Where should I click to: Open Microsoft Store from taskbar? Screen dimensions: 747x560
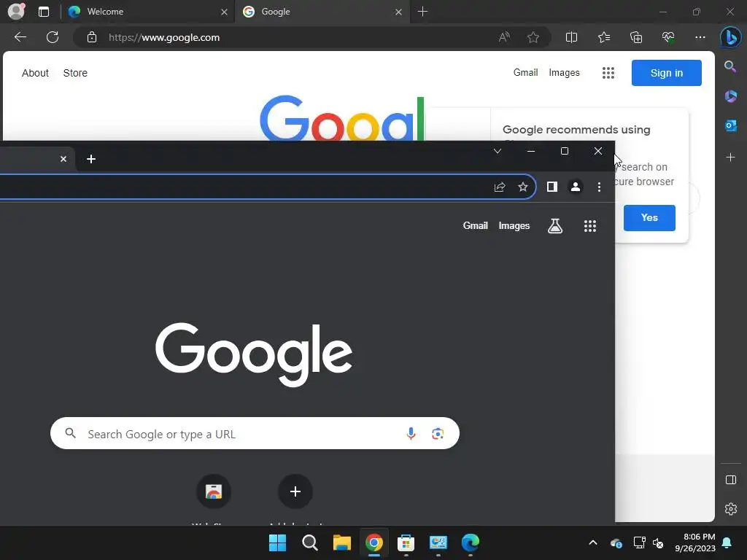406,542
